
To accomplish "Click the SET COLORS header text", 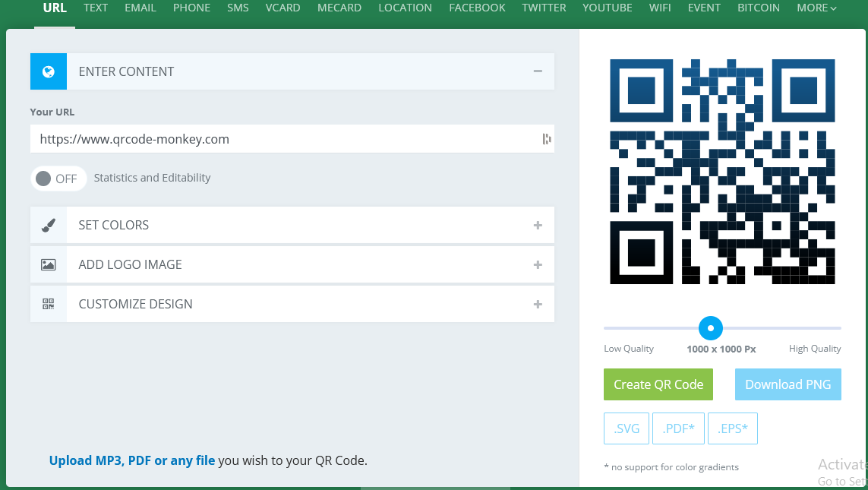I will point(113,226).
